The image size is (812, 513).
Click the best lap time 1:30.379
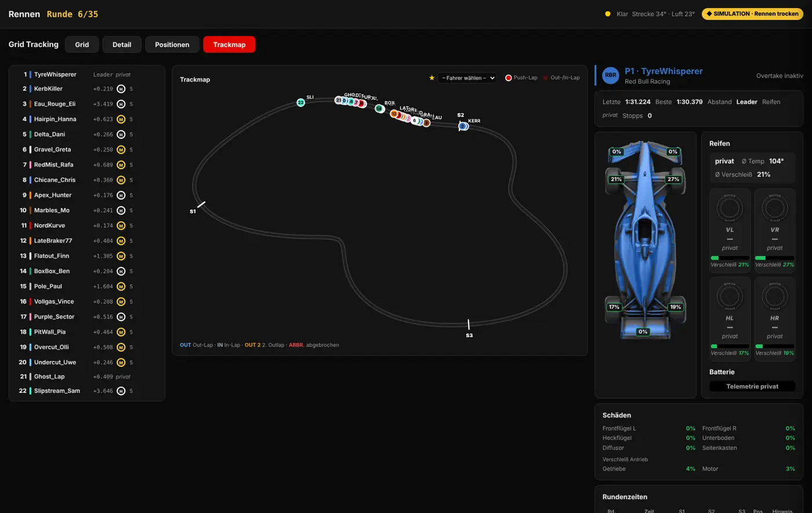[690, 102]
